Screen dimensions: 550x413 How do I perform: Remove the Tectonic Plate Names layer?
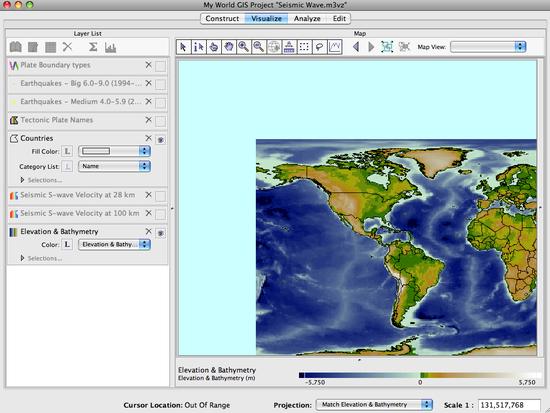[148, 120]
